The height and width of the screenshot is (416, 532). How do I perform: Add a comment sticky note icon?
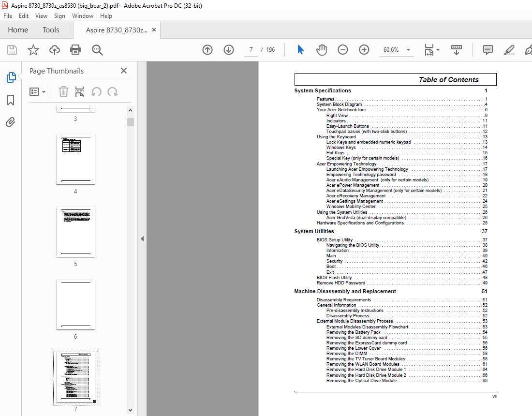(488, 50)
